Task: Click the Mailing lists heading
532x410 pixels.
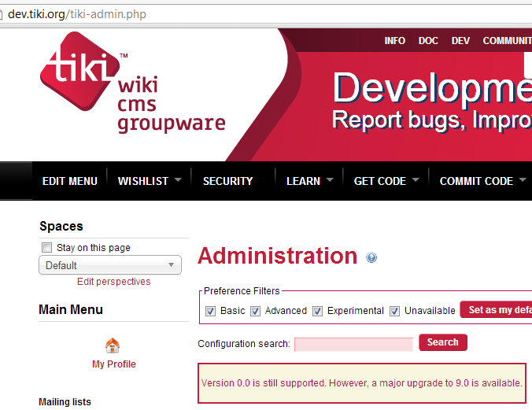Action: tap(65, 402)
